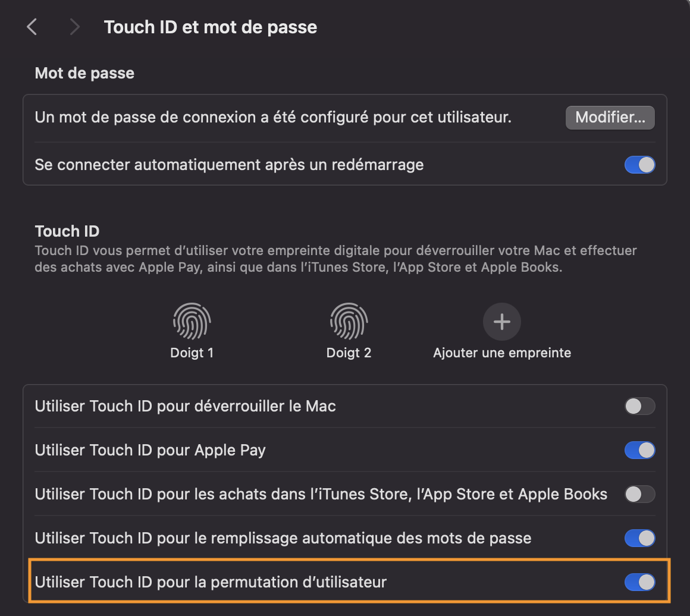Click the back navigation chevron

(32, 27)
